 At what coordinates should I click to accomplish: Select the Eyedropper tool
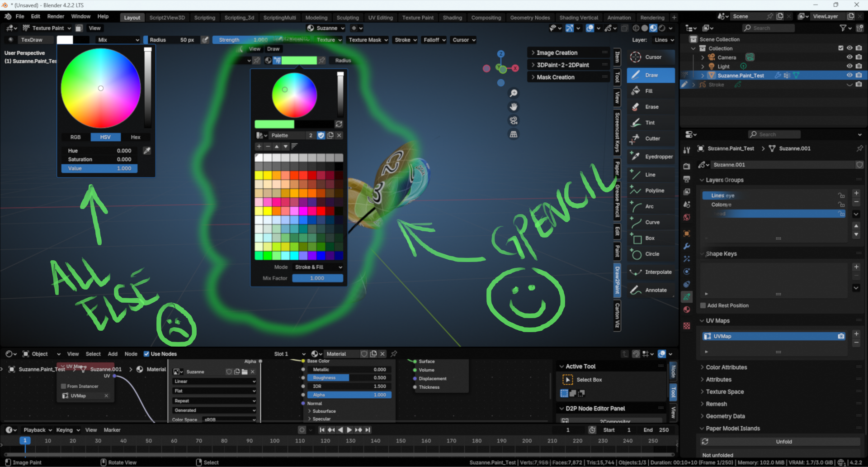651,157
